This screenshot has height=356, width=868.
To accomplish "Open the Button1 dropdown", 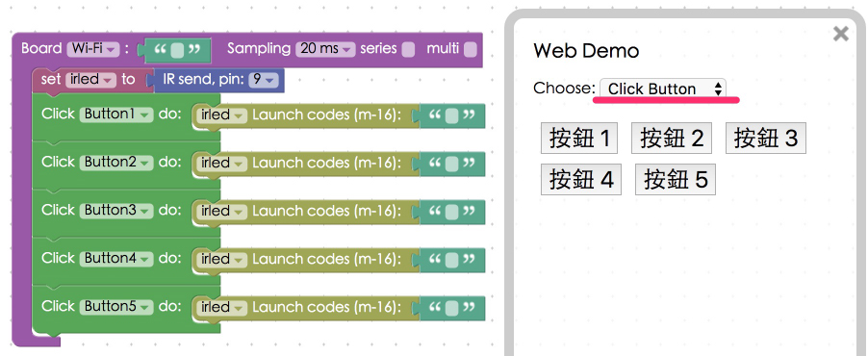I will tap(116, 114).
